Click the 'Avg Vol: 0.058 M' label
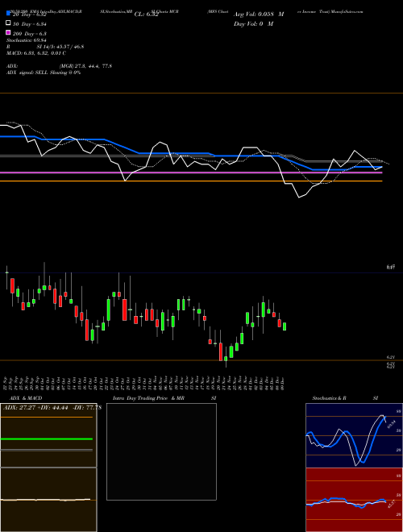This screenshot has height=532, width=403. coord(259,15)
